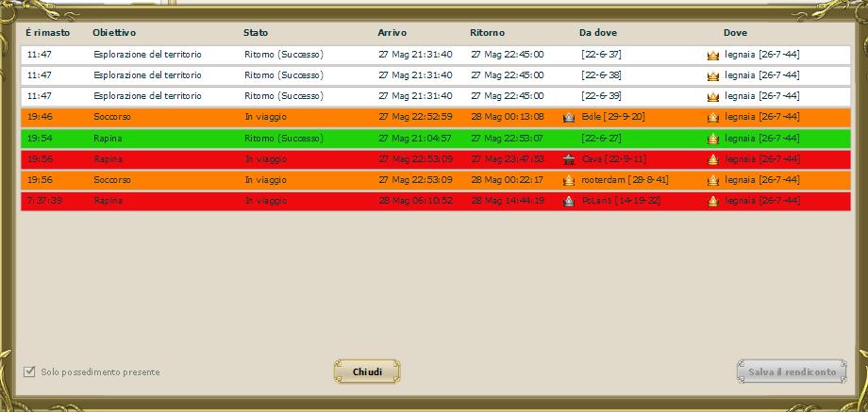Toggle the 'Solo possedimento presente' checkbox
868x412 pixels.
29,371
